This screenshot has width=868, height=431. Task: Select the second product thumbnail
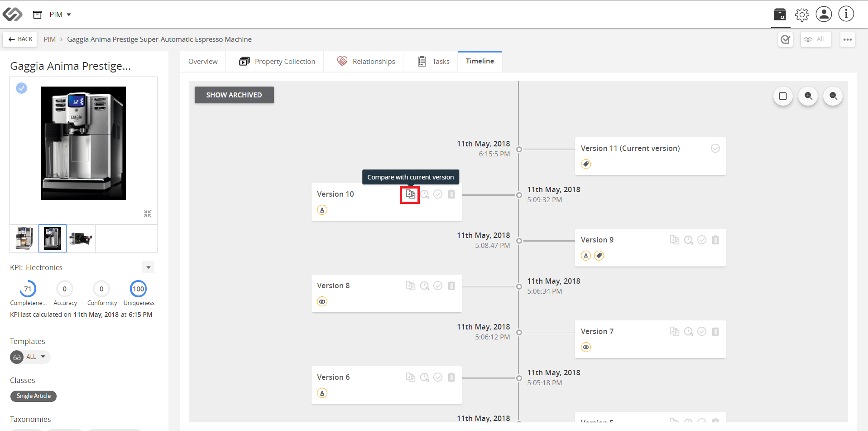tap(53, 238)
